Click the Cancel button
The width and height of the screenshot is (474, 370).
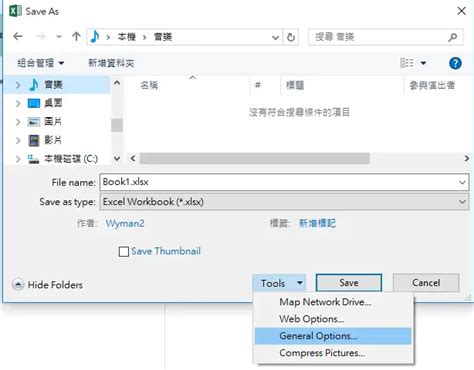point(426,283)
